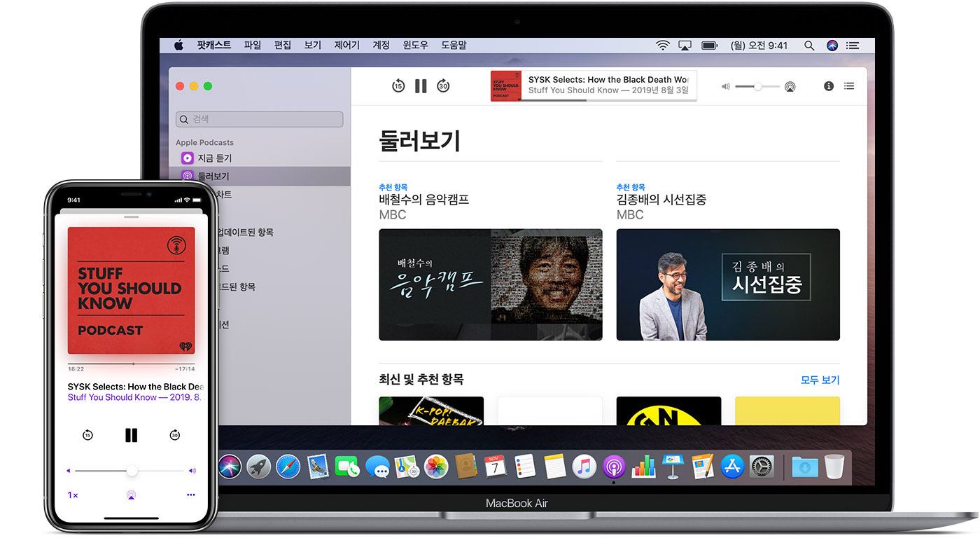Open Spotlight search from menu bar

click(x=809, y=45)
